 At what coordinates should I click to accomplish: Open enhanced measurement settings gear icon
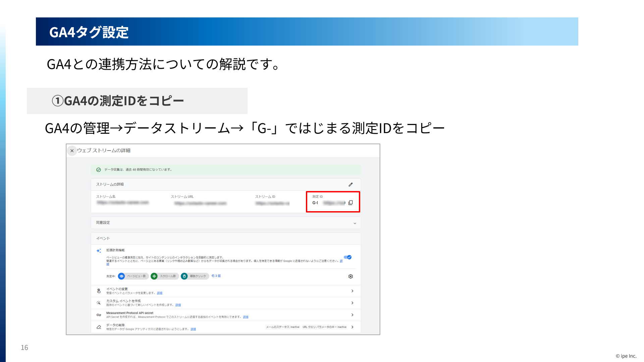(x=351, y=277)
